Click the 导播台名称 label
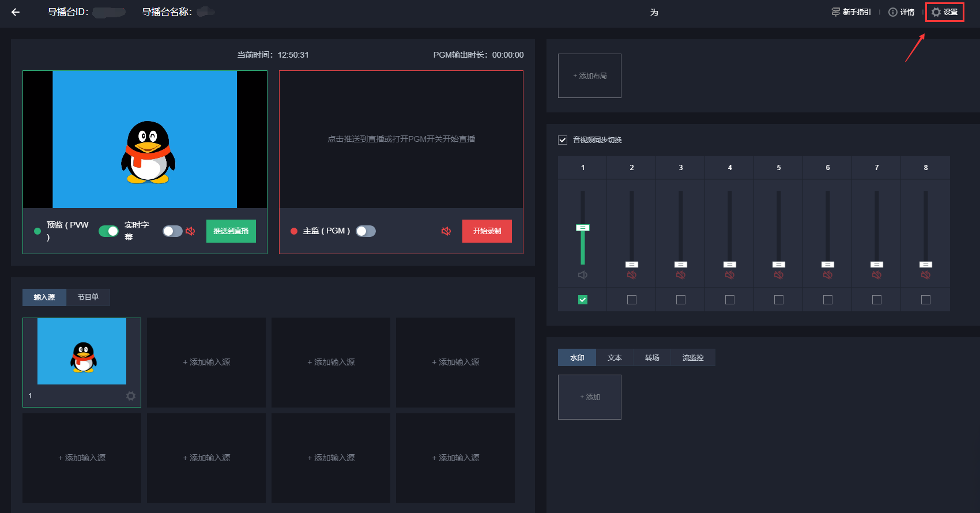 point(167,12)
